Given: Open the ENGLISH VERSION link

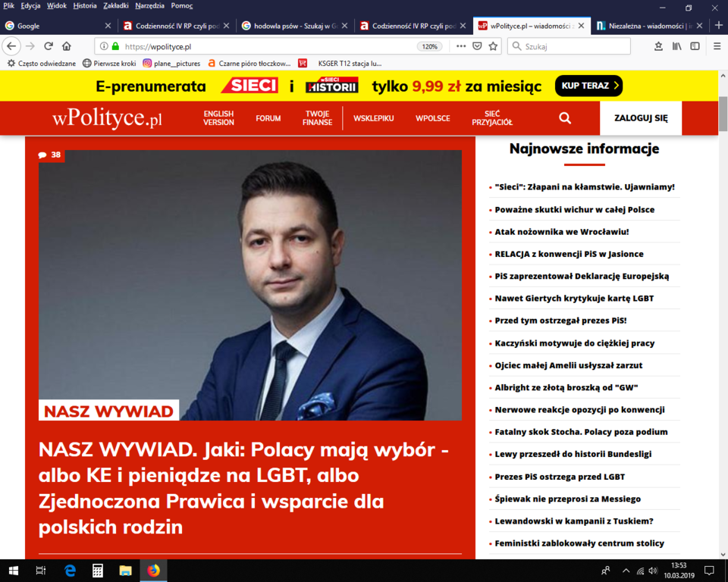Looking at the screenshot, I should (218, 118).
